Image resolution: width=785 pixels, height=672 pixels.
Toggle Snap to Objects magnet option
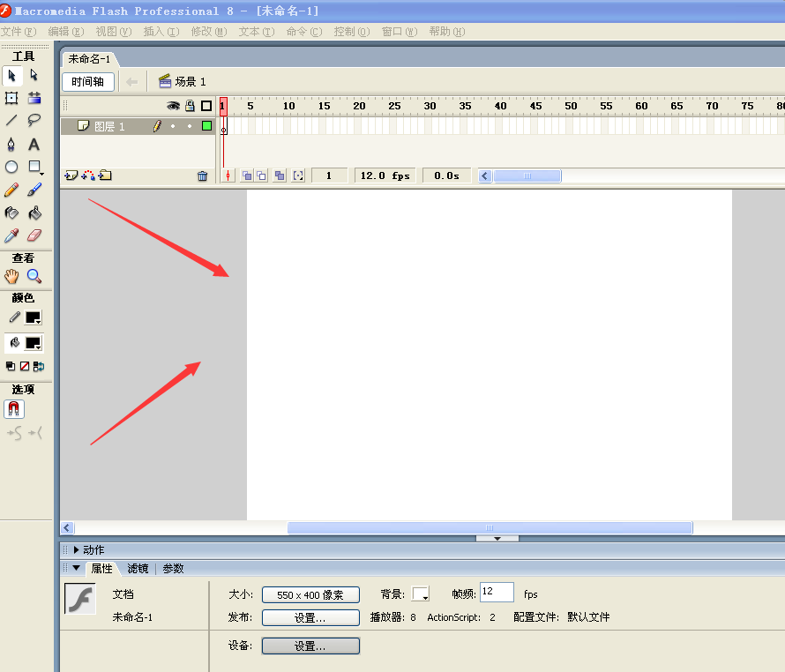14,409
